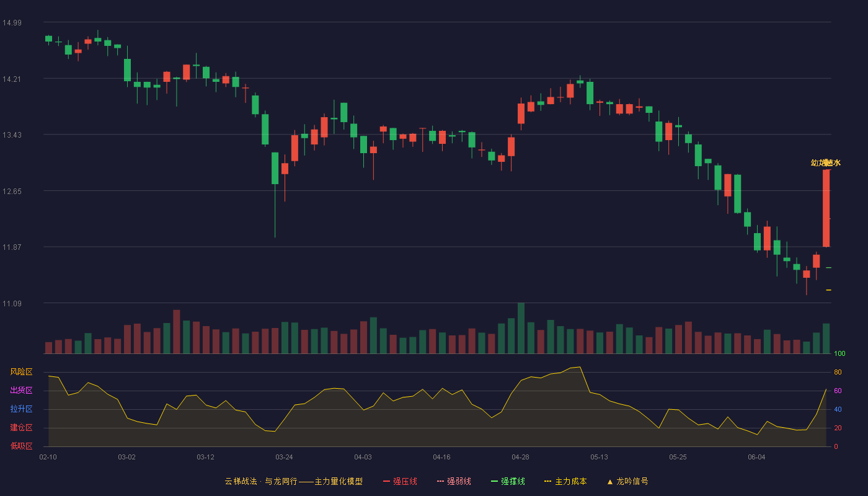The image size is (868, 496).
Task: Click the blue 40 indicator axis value
Action: coord(838,409)
